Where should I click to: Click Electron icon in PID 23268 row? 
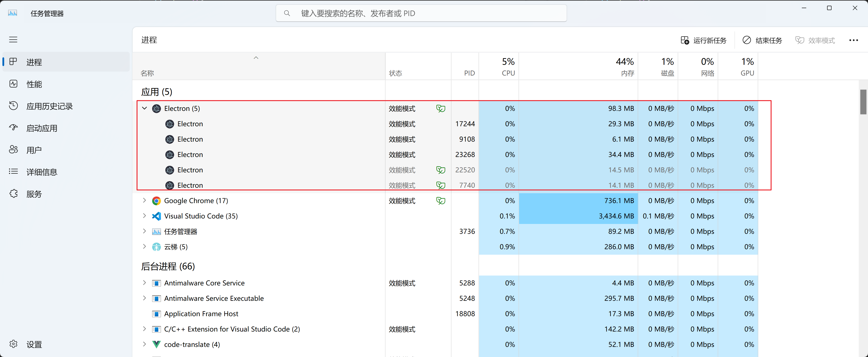(x=170, y=154)
